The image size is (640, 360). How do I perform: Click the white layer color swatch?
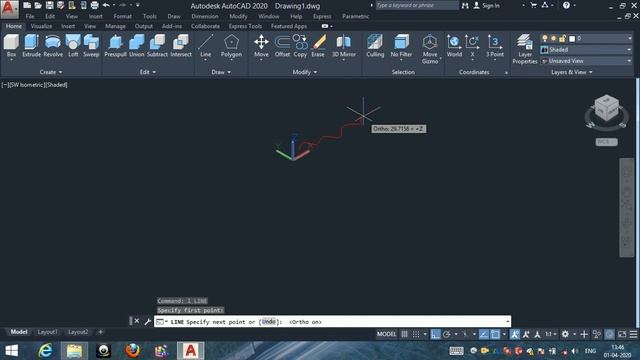(572, 38)
